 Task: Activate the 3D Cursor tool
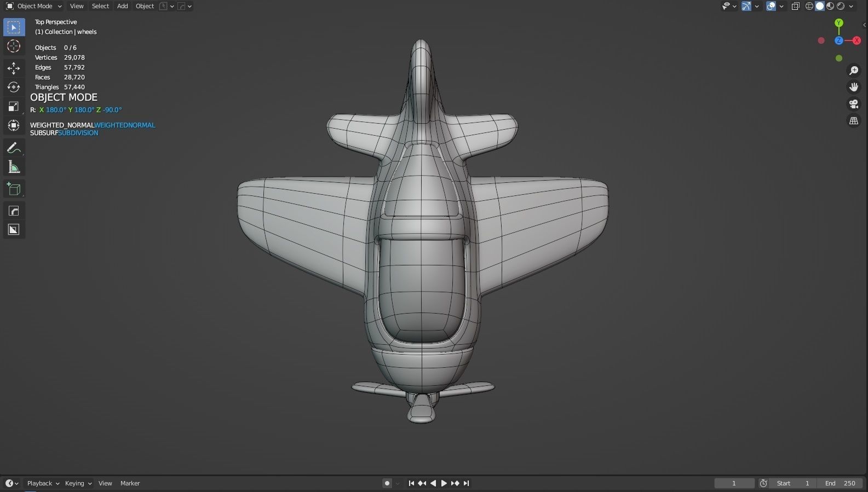(14, 47)
